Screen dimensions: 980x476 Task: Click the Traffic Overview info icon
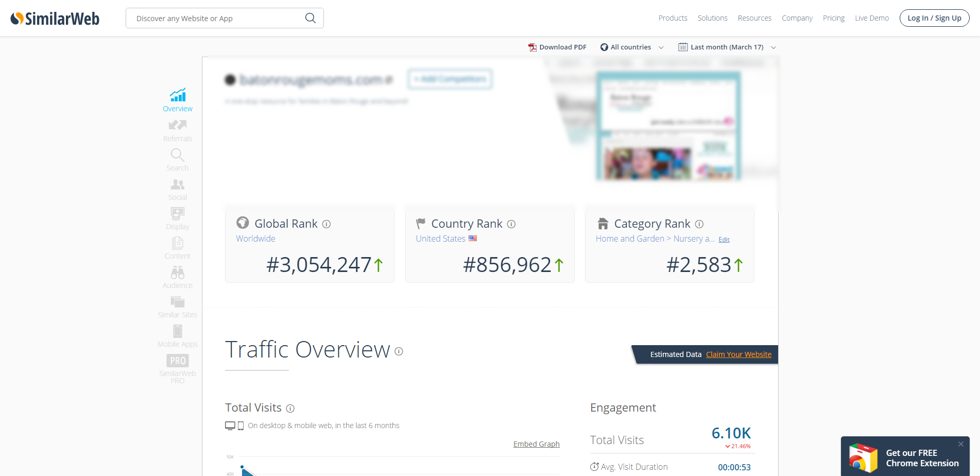click(x=399, y=351)
